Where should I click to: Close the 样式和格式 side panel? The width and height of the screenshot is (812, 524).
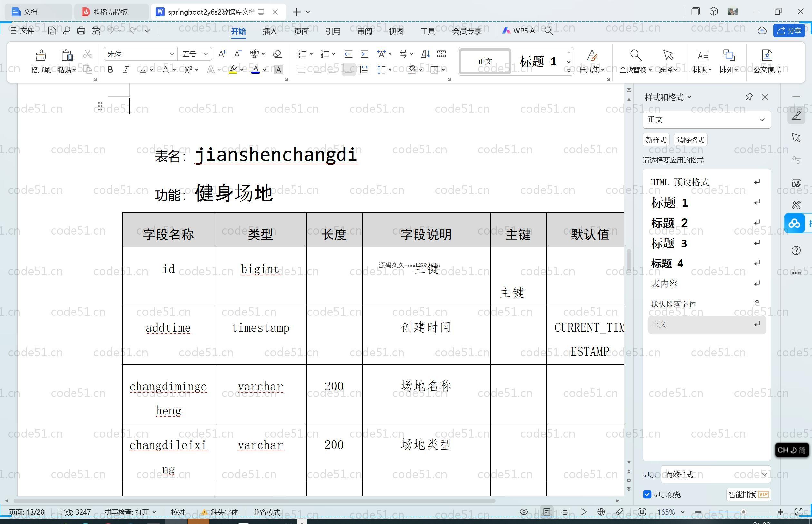tap(765, 97)
